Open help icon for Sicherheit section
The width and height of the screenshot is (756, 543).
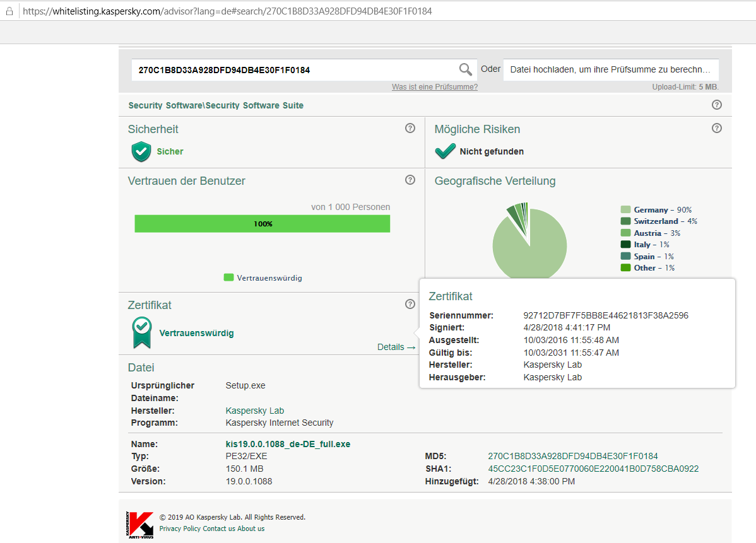(x=410, y=128)
